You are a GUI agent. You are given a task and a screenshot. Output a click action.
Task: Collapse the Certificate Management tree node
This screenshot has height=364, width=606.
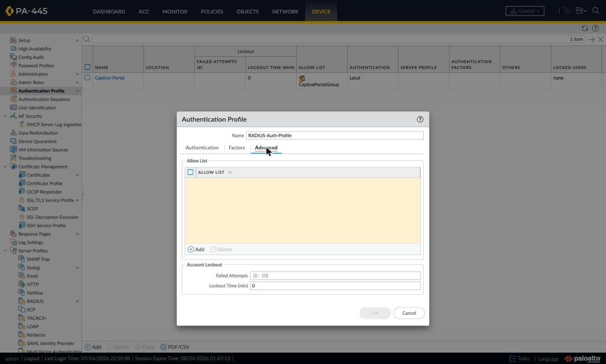click(5, 167)
